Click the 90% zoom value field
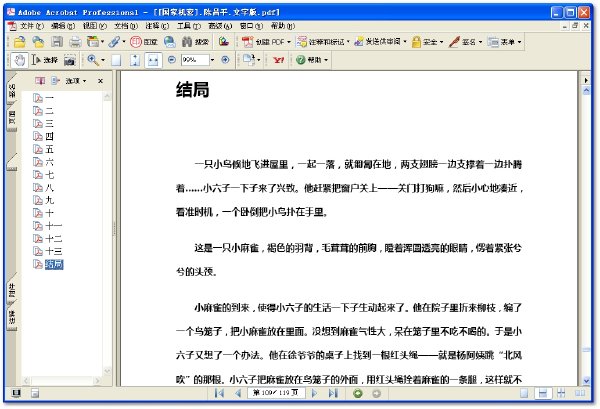Screen dimensions: 600x409 [195, 60]
